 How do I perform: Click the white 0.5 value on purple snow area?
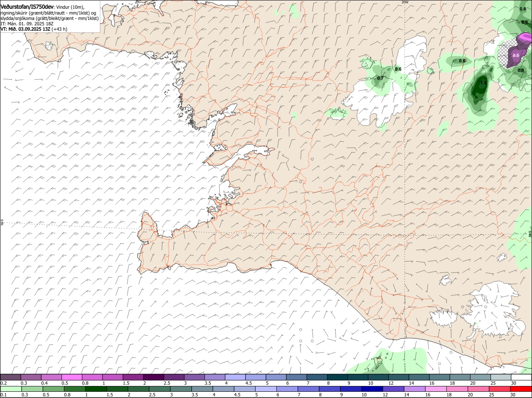click(516, 55)
